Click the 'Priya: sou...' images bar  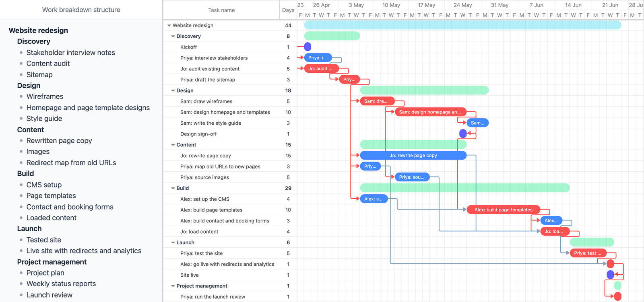click(413, 177)
